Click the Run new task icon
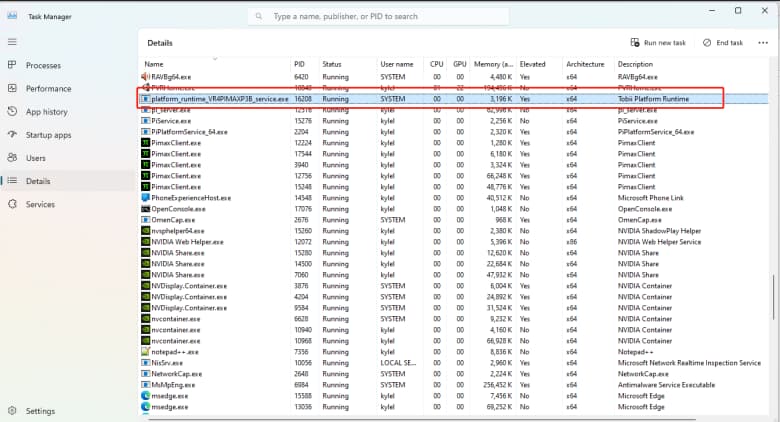Viewport: 780px width, 422px height. click(x=635, y=42)
